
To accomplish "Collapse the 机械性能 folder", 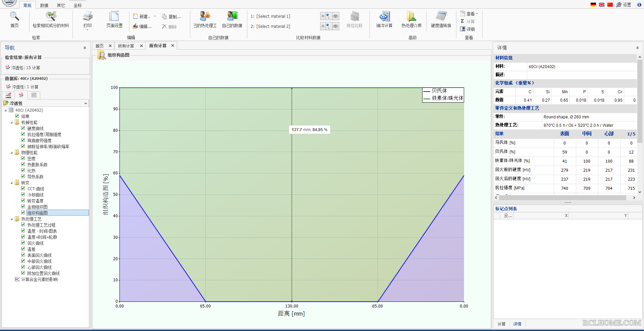I will pos(11,122).
